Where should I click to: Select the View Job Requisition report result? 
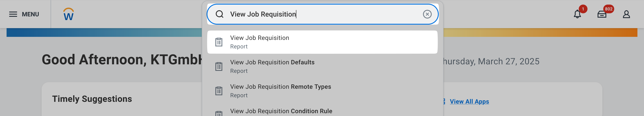259,38
